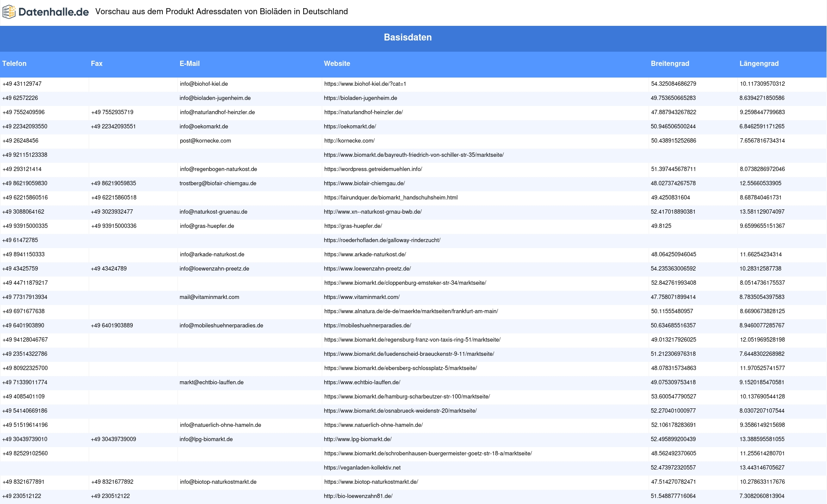Image resolution: width=827 pixels, height=504 pixels.
Task: Select latitude value 54.235363006592
Action: point(673,269)
